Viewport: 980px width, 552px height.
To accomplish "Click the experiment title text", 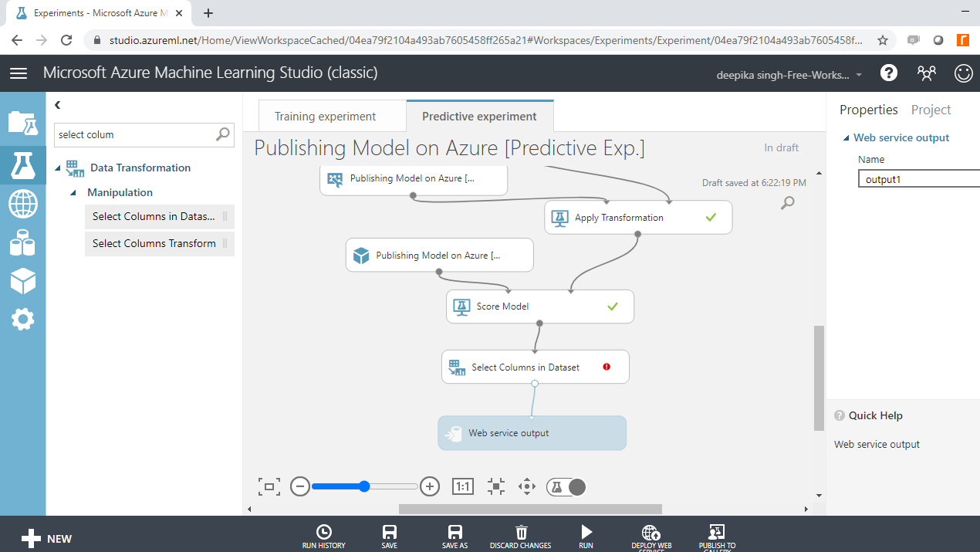I will (x=449, y=147).
